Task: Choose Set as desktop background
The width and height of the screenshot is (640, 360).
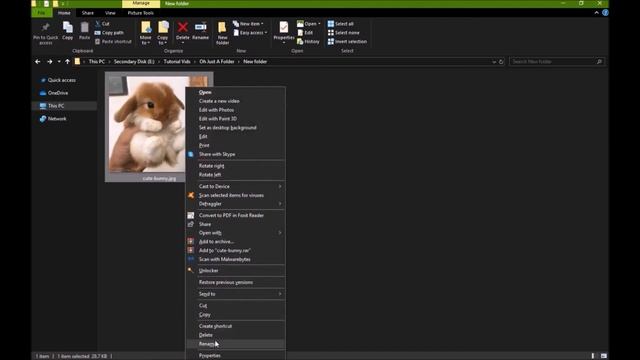Action: tap(236, 128)
